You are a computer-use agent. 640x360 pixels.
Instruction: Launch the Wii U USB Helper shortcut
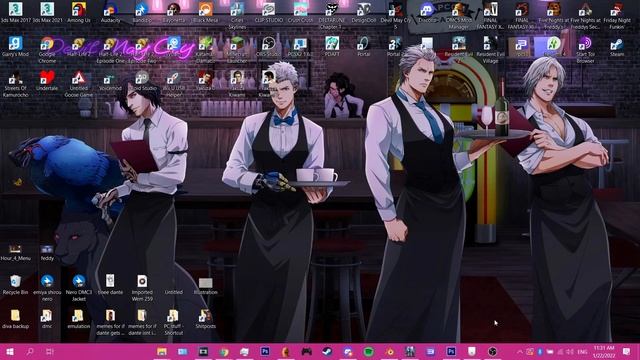(174, 84)
